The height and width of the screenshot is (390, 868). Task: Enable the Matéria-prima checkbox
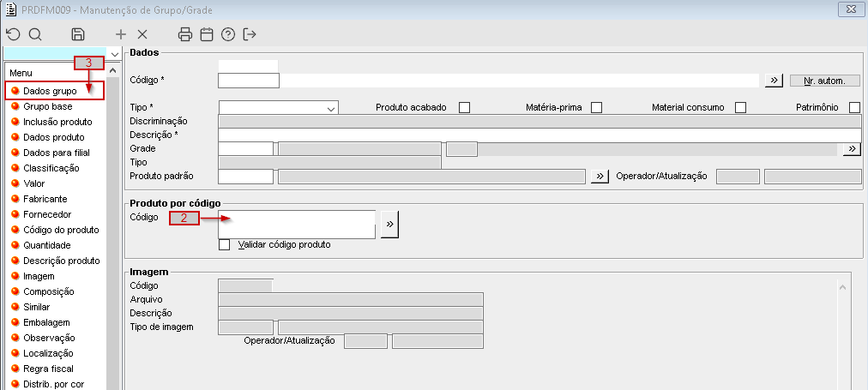(596, 107)
